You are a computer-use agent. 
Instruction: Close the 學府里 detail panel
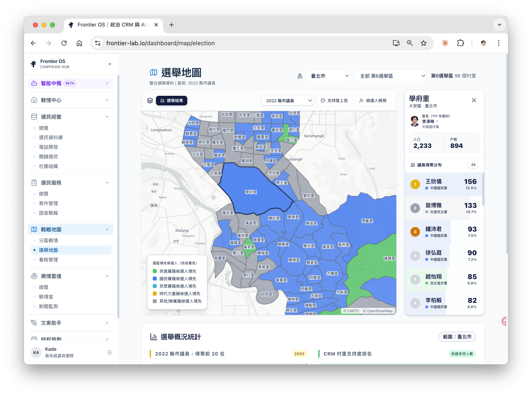point(474,100)
